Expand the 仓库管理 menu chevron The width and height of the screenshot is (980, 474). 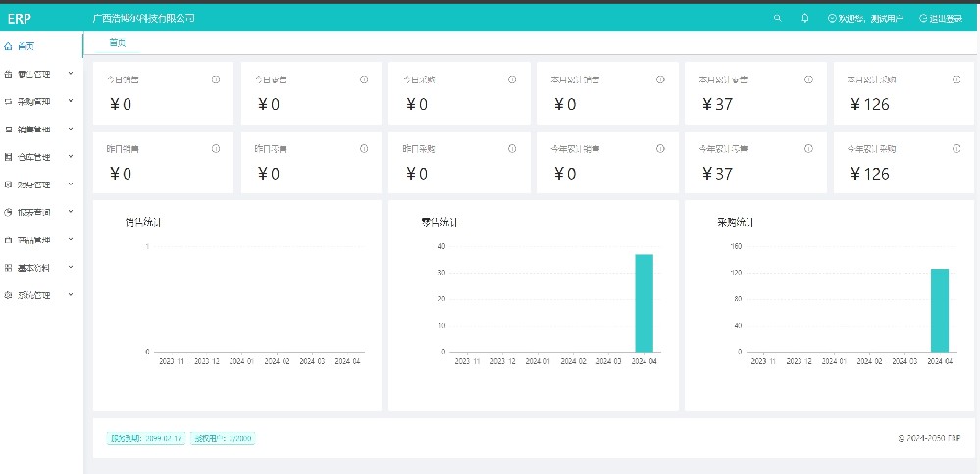coord(71,156)
